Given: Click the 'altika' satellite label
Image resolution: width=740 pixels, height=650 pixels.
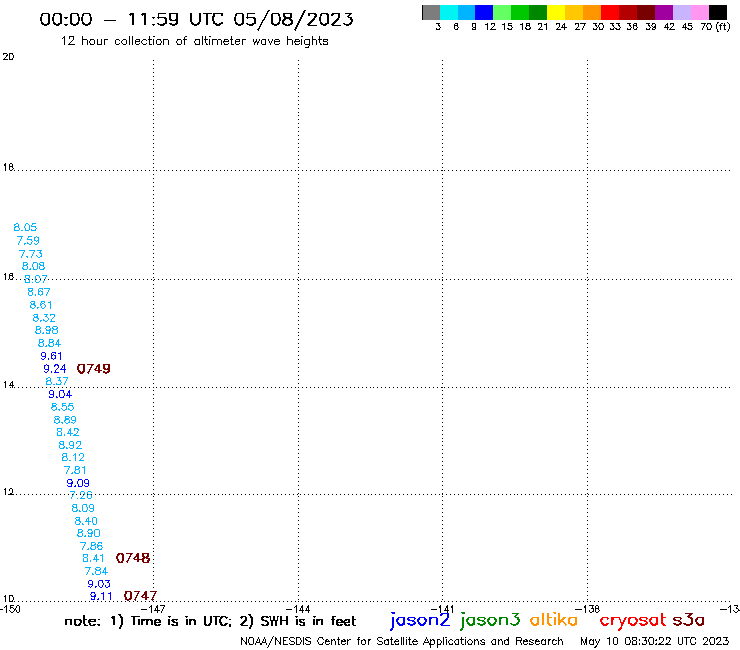Looking at the screenshot, I should [x=554, y=620].
